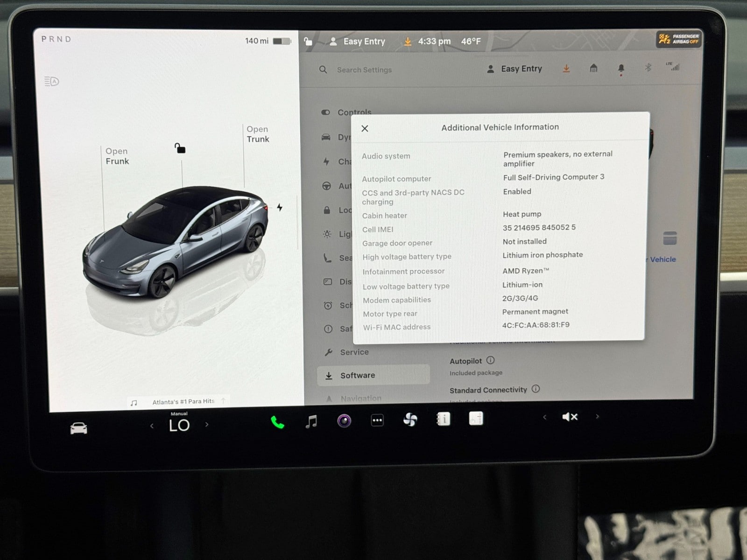Open the music note app

(311, 421)
